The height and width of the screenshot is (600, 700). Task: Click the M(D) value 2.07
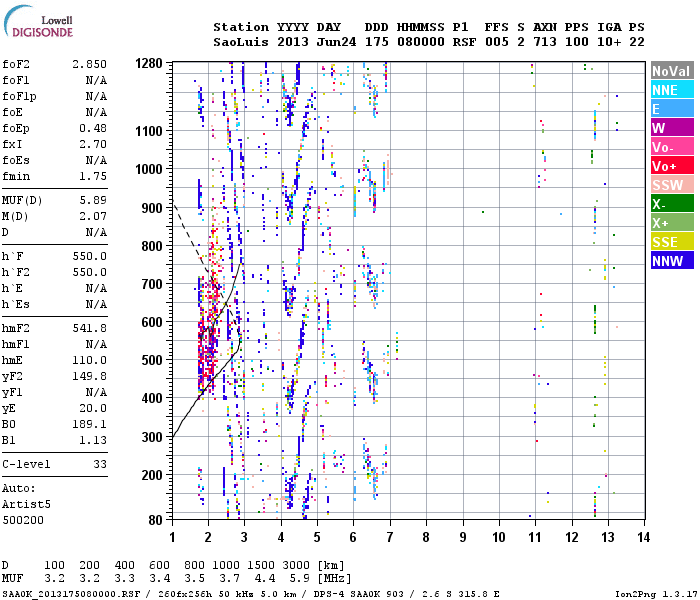coord(93,216)
